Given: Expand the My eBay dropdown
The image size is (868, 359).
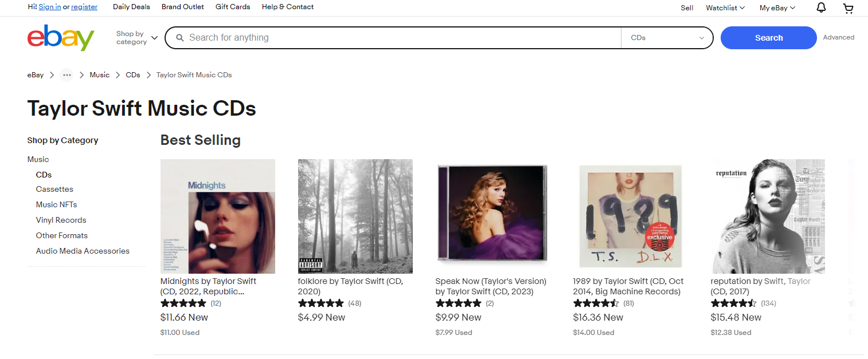Looking at the screenshot, I should [x=777, y=7].
